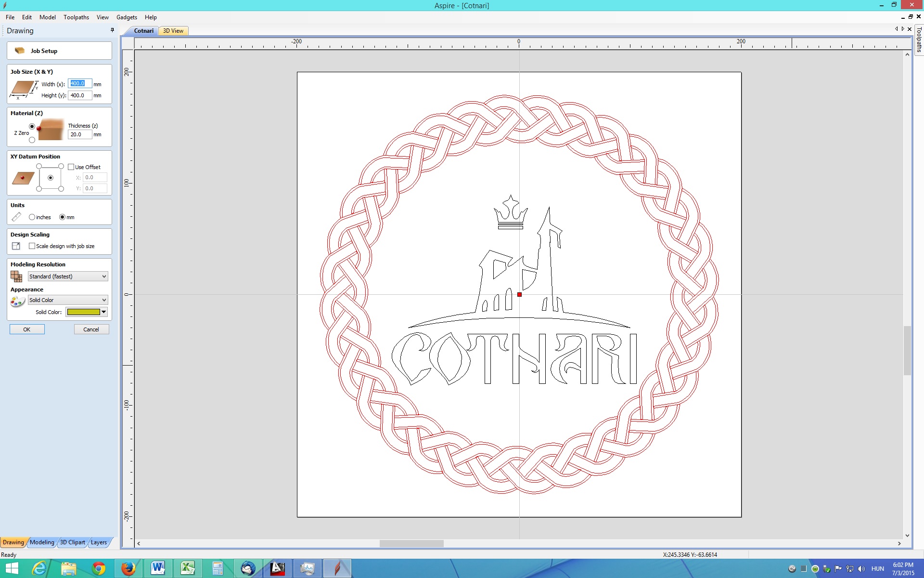This screenshot has width=924, height=578.
Task: Open Google Chrome from taskbar
Action: pyautogui.click(x=99, y=568)
